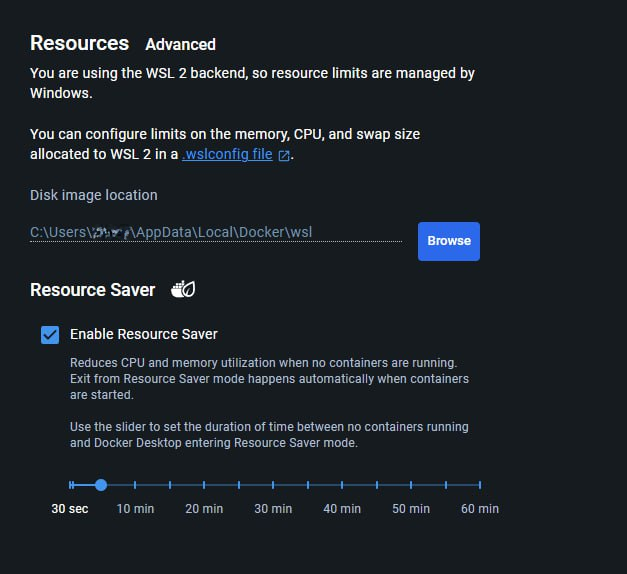The image size is (627, 574).
Task: Set the Resource Saver slider to 10 min
Action: pyautogui.click(x=136, y=485)
